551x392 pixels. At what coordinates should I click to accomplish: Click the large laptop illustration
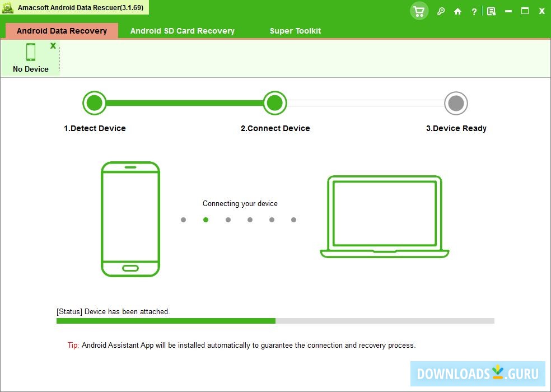[x=385, y=217]
